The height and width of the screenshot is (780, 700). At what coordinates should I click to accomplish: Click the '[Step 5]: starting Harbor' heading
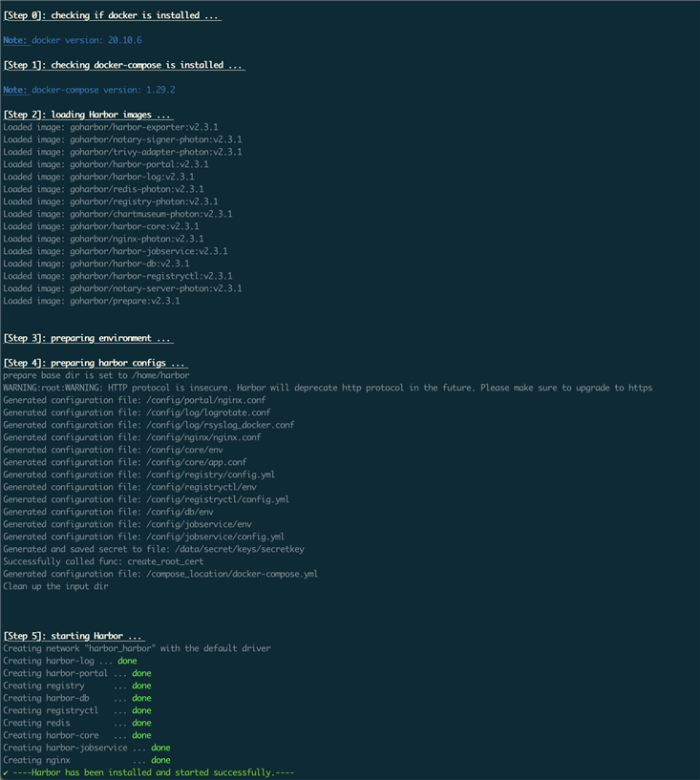[x=74, y=636]
